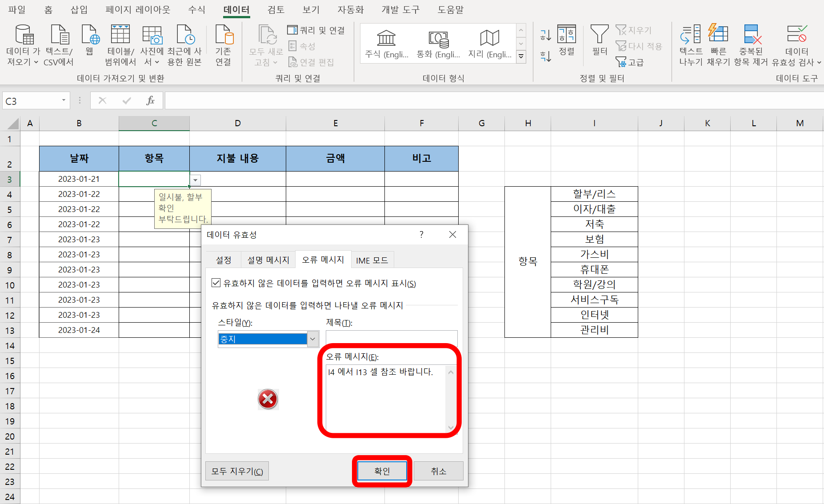The height and width of the screenshot is (504, 824).
Task: Click cell with 서비스구독
Action: pos(594,300)
